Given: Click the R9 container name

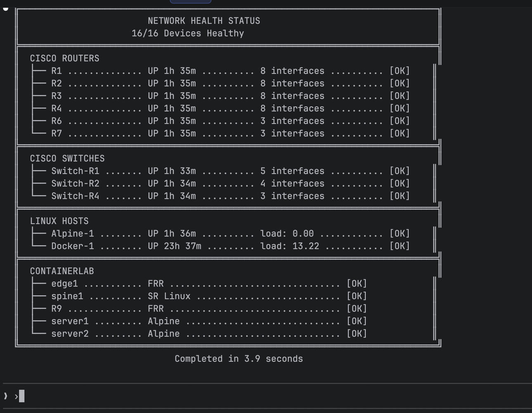Looking at the screenshot, I should tap(57, 309).
